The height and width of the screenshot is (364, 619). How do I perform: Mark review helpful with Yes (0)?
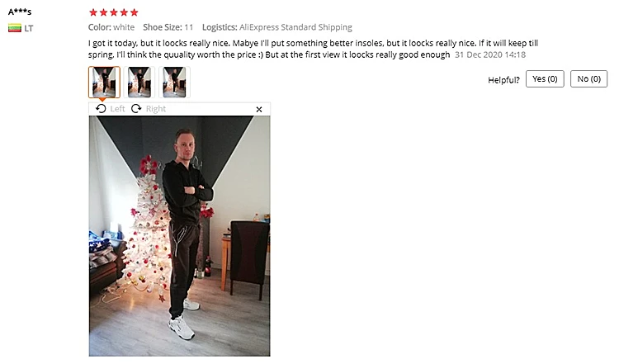(545, 79)
